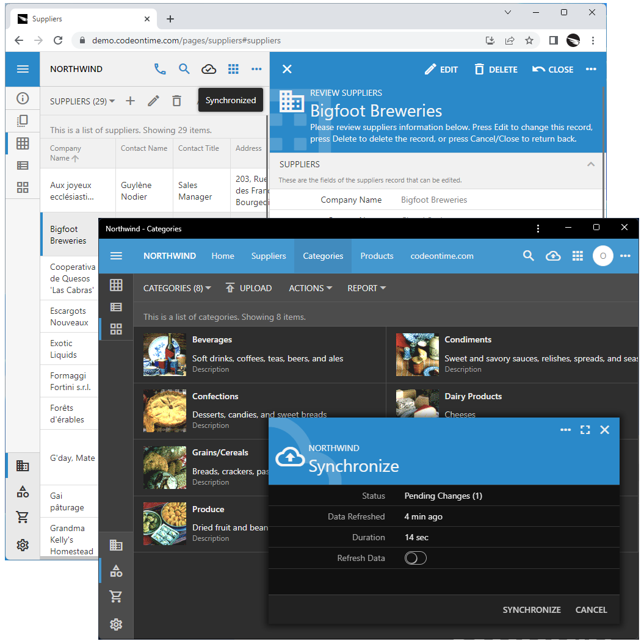Click the cloud synchronized status icon
Image resolution: width=644 pixels, height=644 pixels.
pyautogui.click(x=209, y=69)
